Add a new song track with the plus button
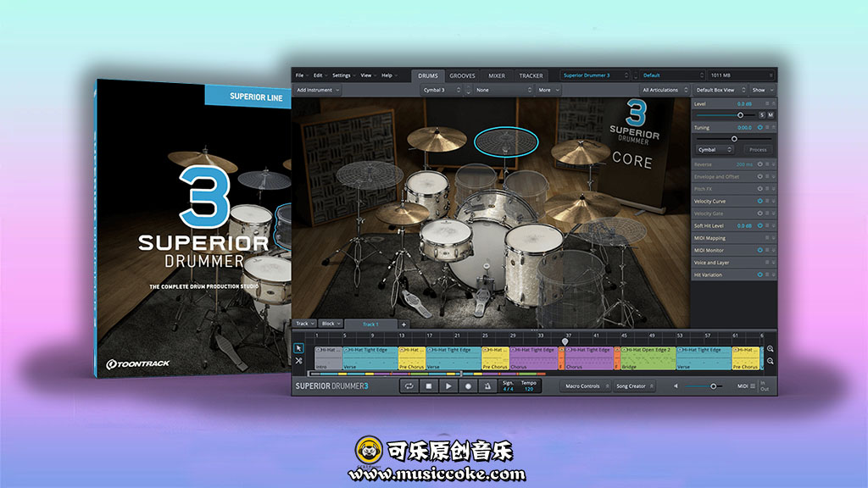The image size is (868, 488). (x=403, y=324)
